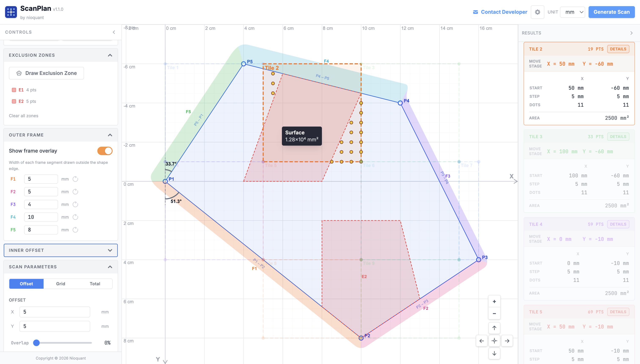Recenter the canvas view with the crosshair
640x364 pixels.
(494, 341)
